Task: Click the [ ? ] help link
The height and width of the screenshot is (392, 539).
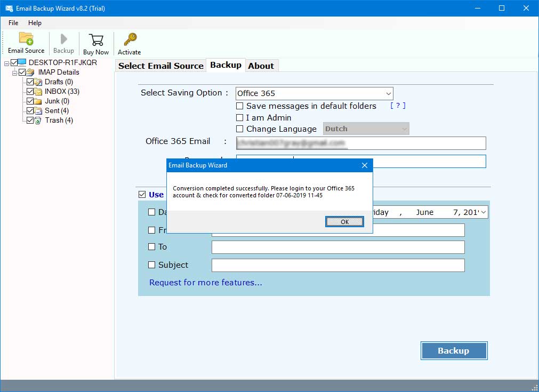Action: coord(398,106)
